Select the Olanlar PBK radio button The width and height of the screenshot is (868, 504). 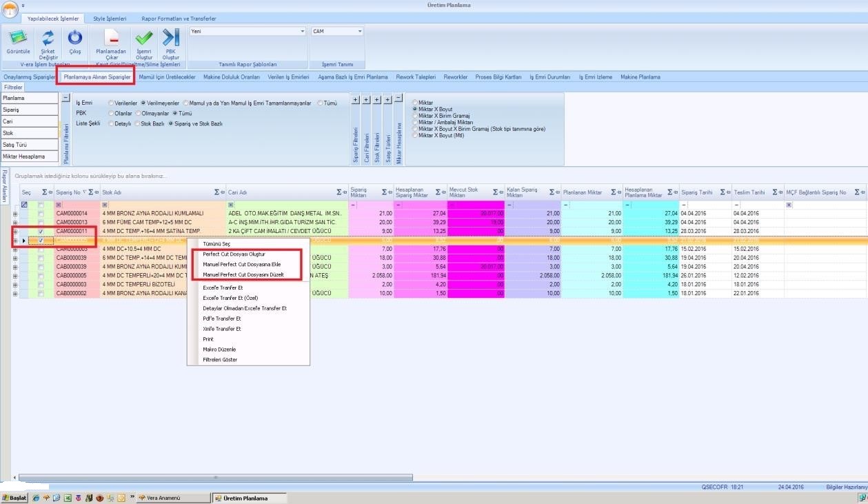click(111, 113)
